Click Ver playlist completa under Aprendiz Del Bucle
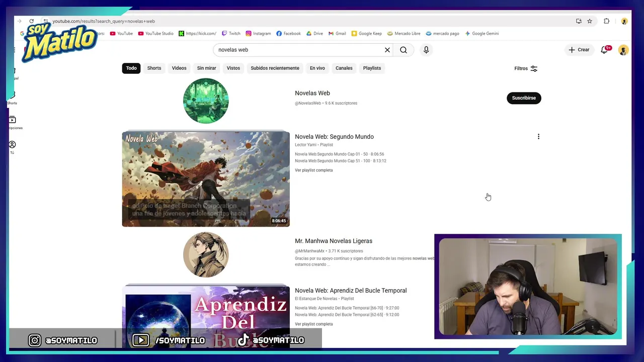Image resolution: width=644 pixels, height=362 pixels. [313, 324]
